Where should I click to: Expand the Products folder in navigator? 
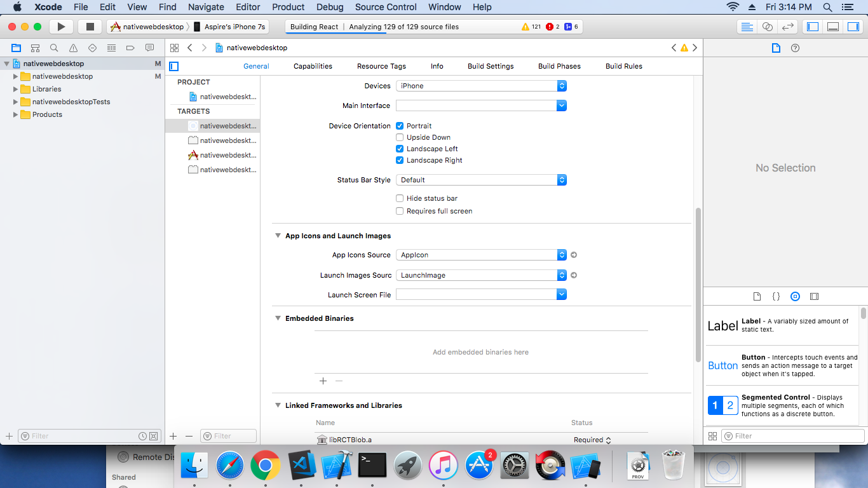point(16,114)
